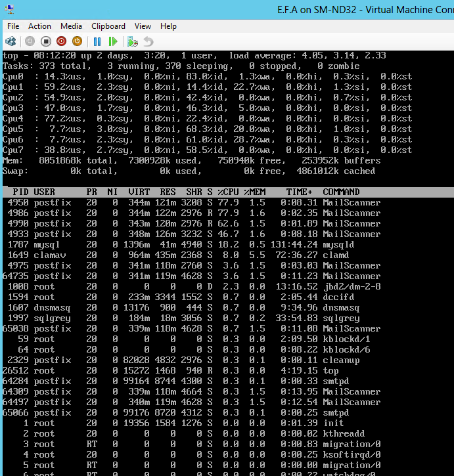Click the grayed-out Start power icon

click(x=30, y=41)
